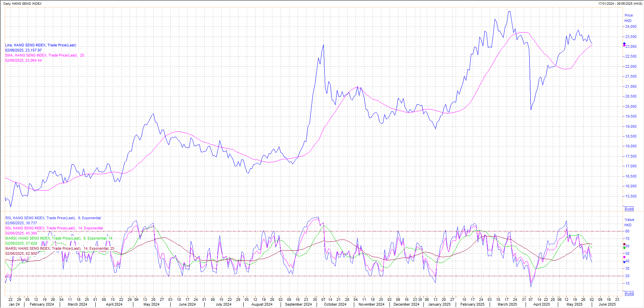Screen dimensions: 644x308
Task: Click the 'October 2024' time axis label
Action: coord(335,304)
